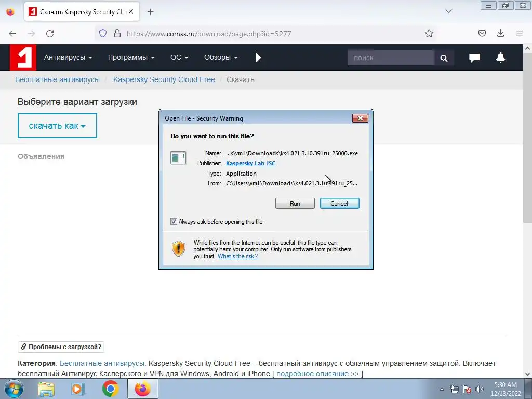Click the padlock site info icon
Image resolution: width=532 pixels, height=399 pixels.
(117, 34)
